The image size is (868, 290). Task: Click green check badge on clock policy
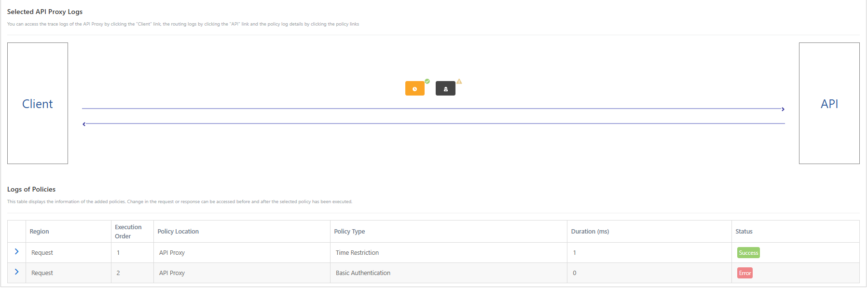click(427, 82)
